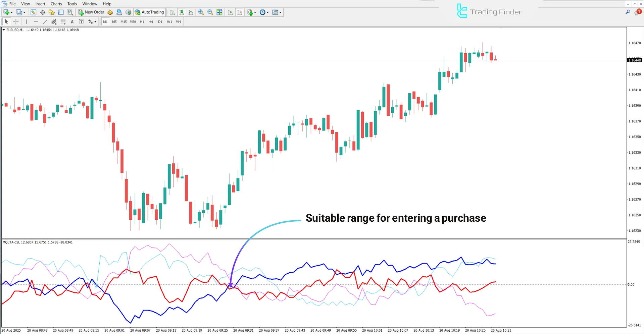Click the New Order button
The height and width of the screenshot is (334, 644).
click(x=91, y=12)
